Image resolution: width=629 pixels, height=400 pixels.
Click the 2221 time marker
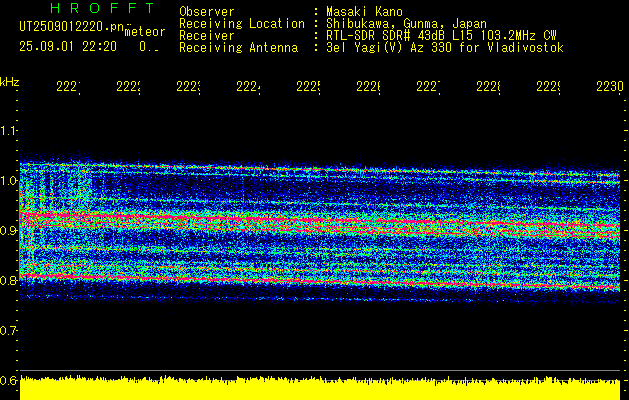pyautogui.click(x=68, y=87)
